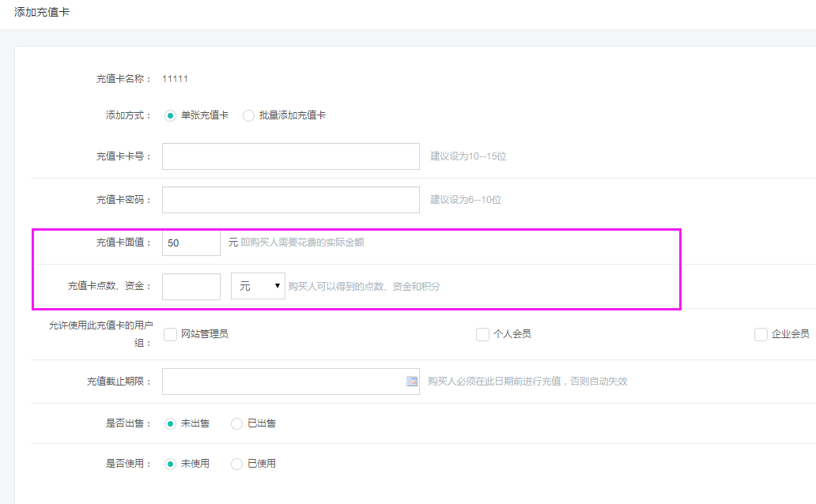816x504 pixels.
Task: Tick the 个人会员 checkbox
Action: click(482, 334)
